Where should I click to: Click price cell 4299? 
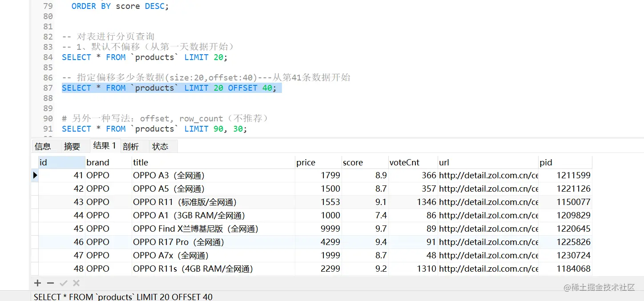click(318, 242)
